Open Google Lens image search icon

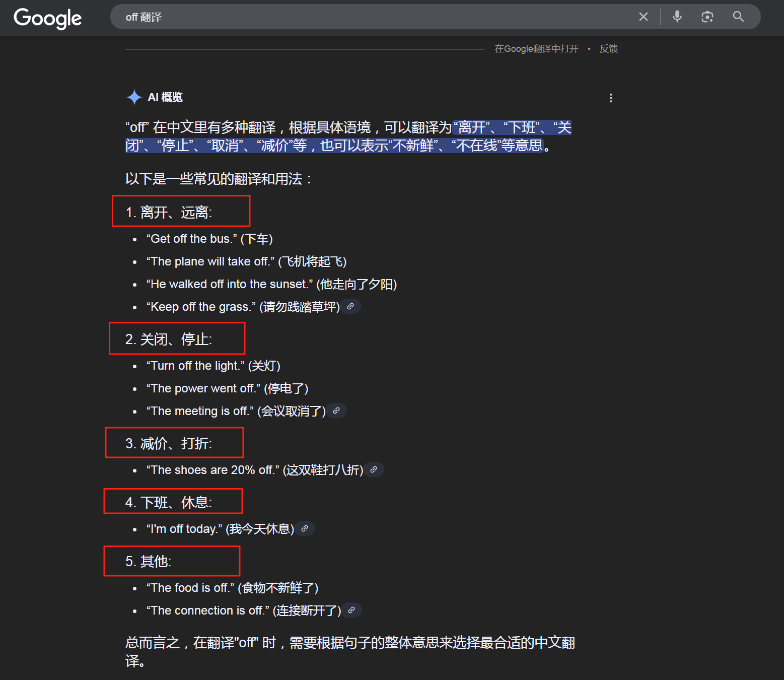click(x=707, y=17)
